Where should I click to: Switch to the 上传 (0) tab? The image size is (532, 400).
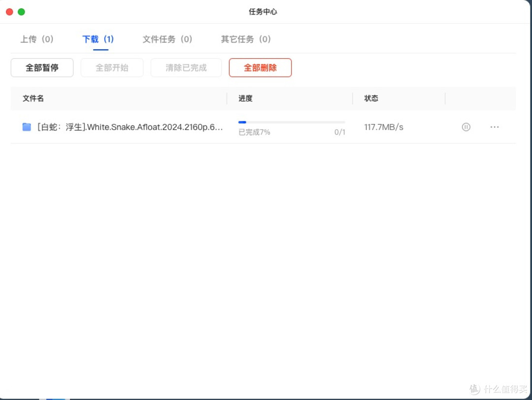tap(36, 39)
